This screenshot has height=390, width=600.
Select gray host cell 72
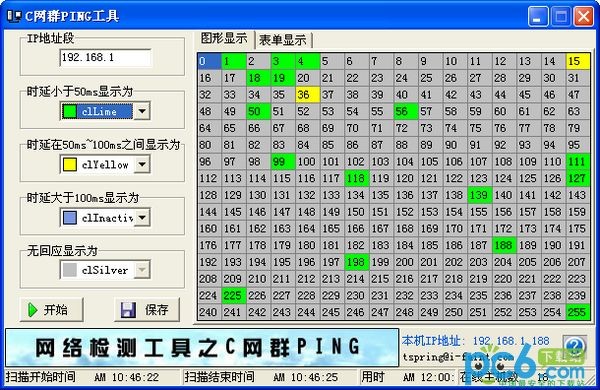pyautogui.click(x=406, y=128)
